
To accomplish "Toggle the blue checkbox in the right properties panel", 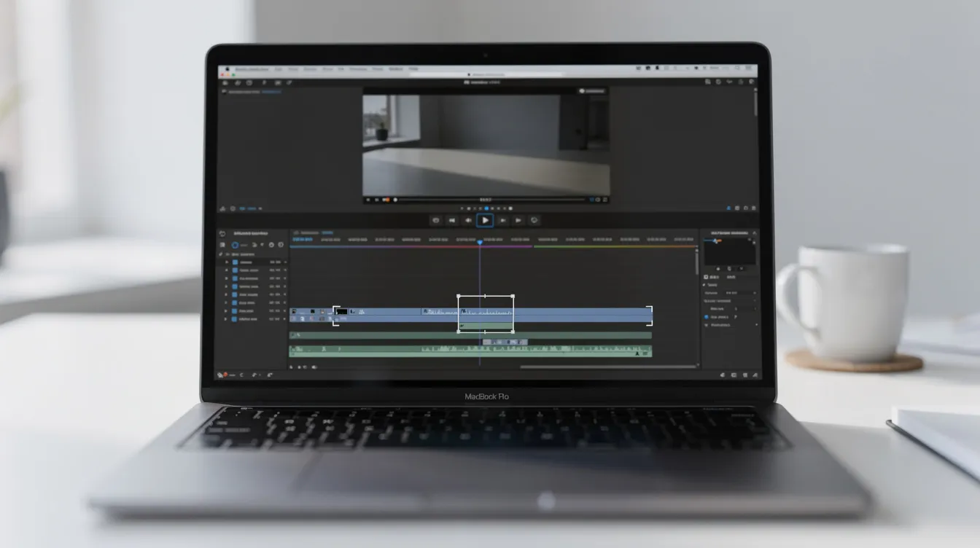I will click(x=706, y=317).
